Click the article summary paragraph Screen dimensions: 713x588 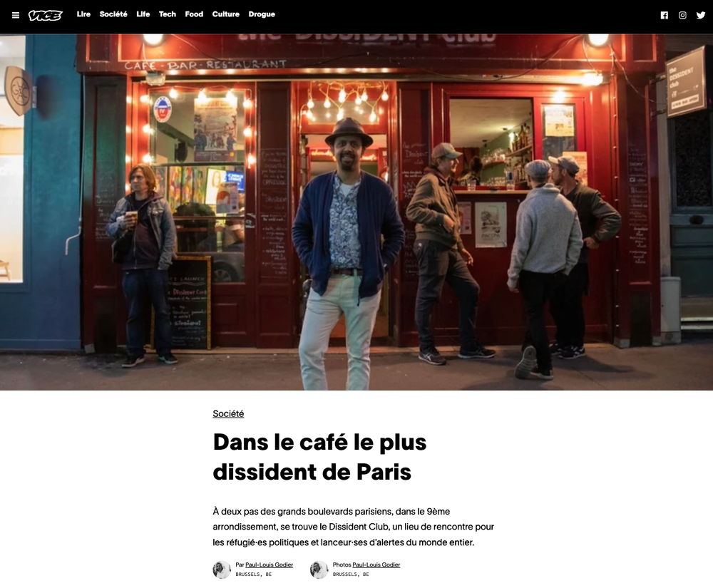(x=354, y=527)
